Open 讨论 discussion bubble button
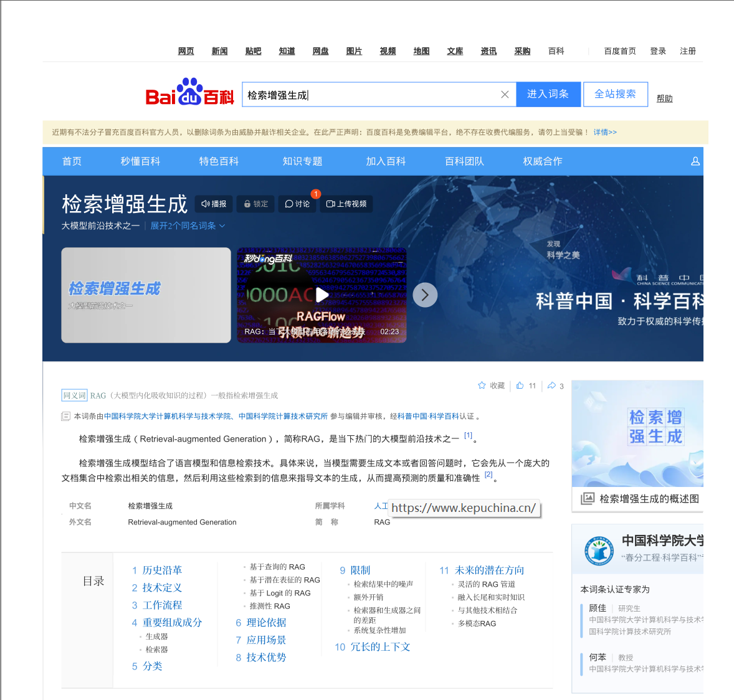Image resolution: width=734 pixels, height=700 pixels. click(297, 204)
